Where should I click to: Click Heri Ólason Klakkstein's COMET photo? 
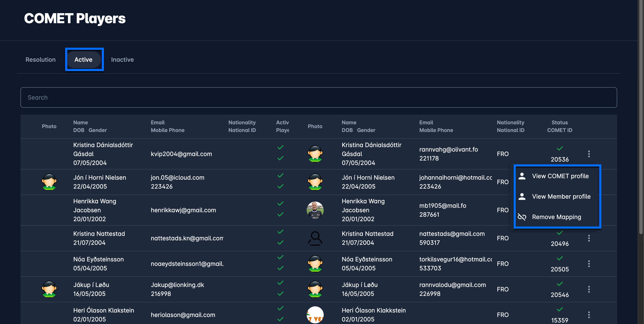[x=315, y=315]
